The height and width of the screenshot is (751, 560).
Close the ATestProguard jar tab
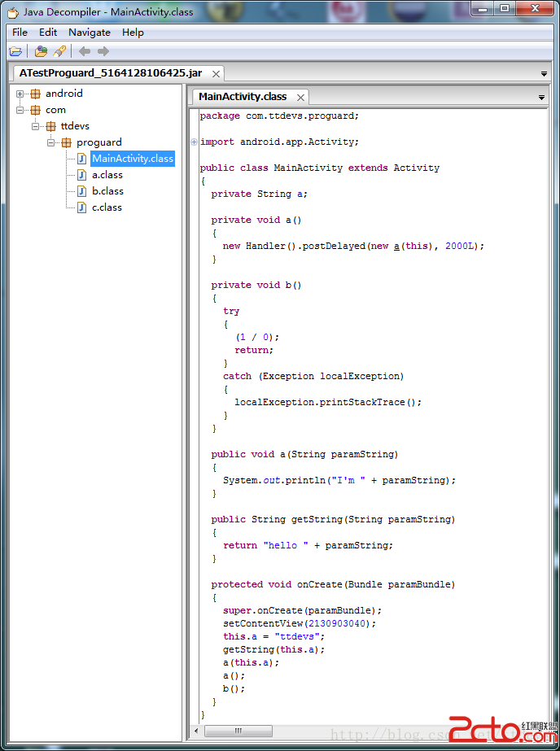[217, 73]
